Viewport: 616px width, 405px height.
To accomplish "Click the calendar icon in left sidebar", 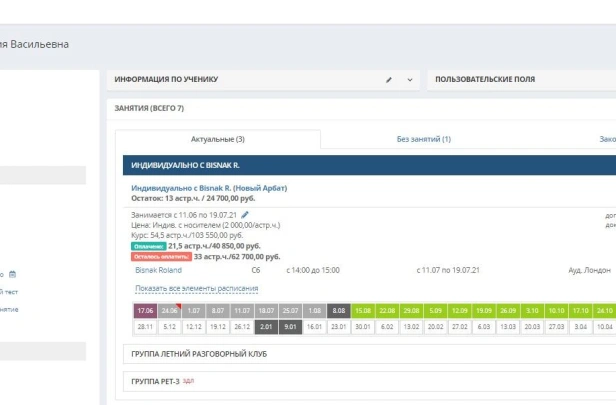I will point(13,274).
